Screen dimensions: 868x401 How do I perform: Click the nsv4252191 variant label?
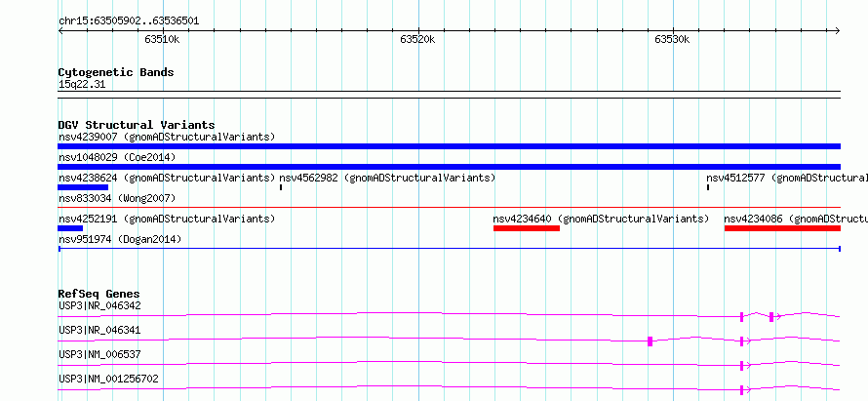167,219
